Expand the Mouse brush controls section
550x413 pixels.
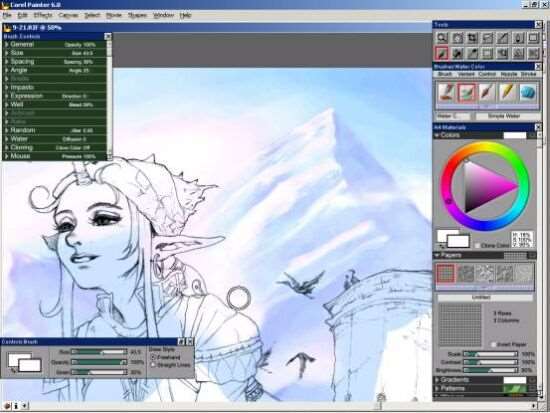[7, 156]
